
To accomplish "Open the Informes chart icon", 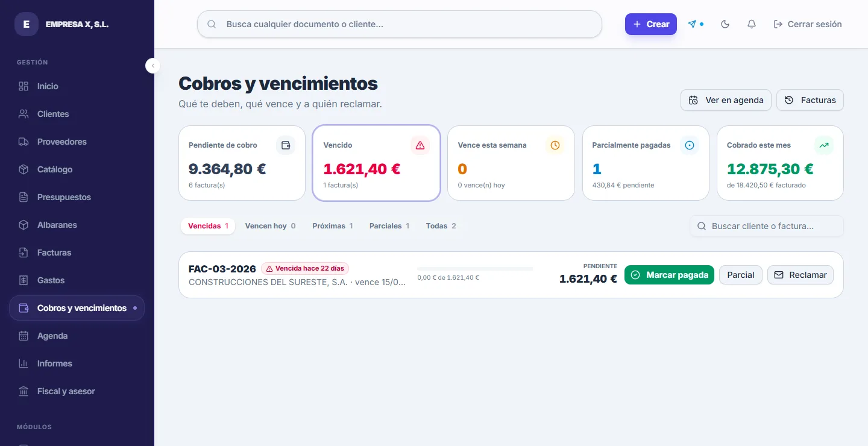I will tap(24, 363).
